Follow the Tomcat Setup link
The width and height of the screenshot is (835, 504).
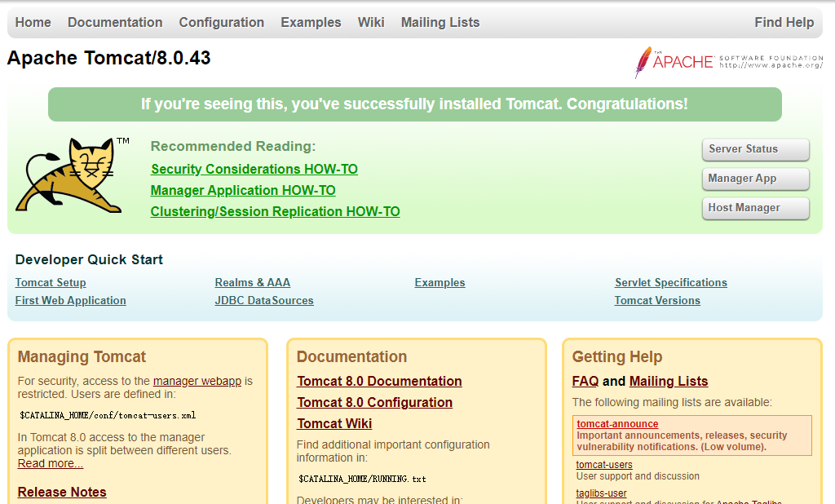(x=51, y=283)
